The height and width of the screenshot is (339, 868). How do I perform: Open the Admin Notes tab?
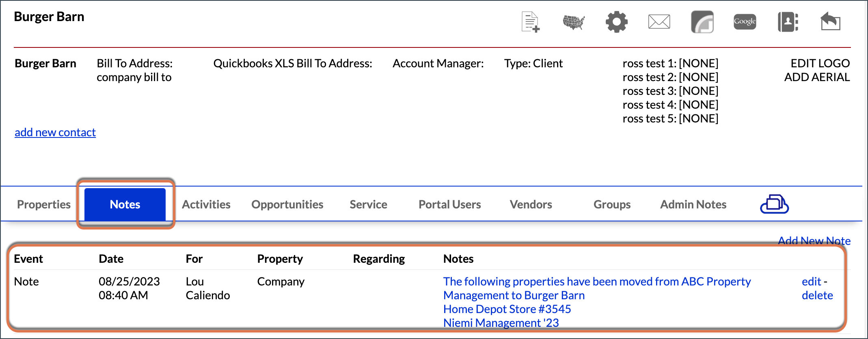[x=693, y=204]
